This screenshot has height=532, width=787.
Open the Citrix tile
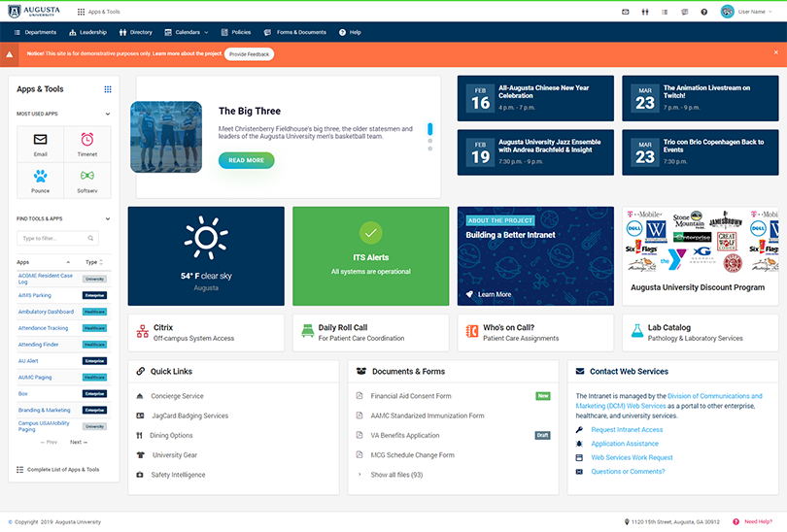coord(206,332)
